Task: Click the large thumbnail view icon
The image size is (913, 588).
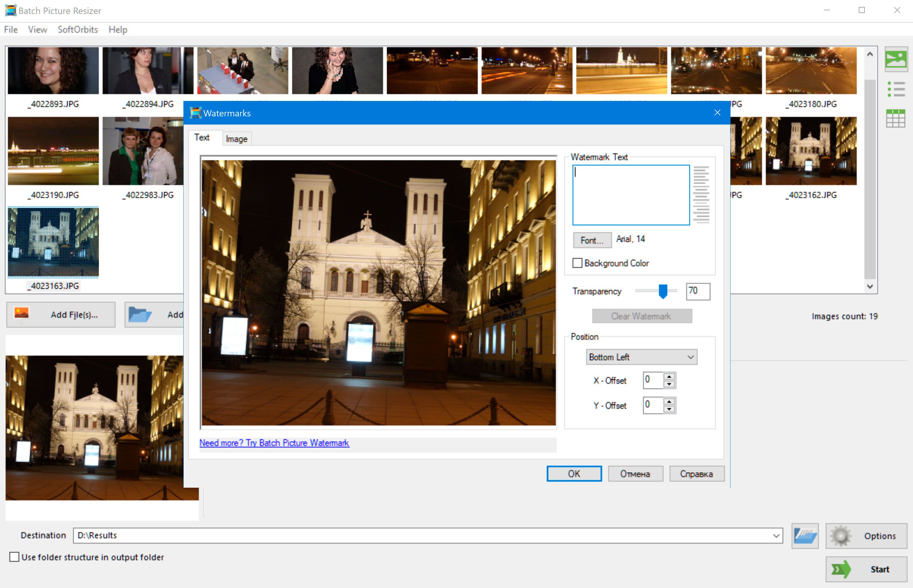Action: tap(896, 61)
